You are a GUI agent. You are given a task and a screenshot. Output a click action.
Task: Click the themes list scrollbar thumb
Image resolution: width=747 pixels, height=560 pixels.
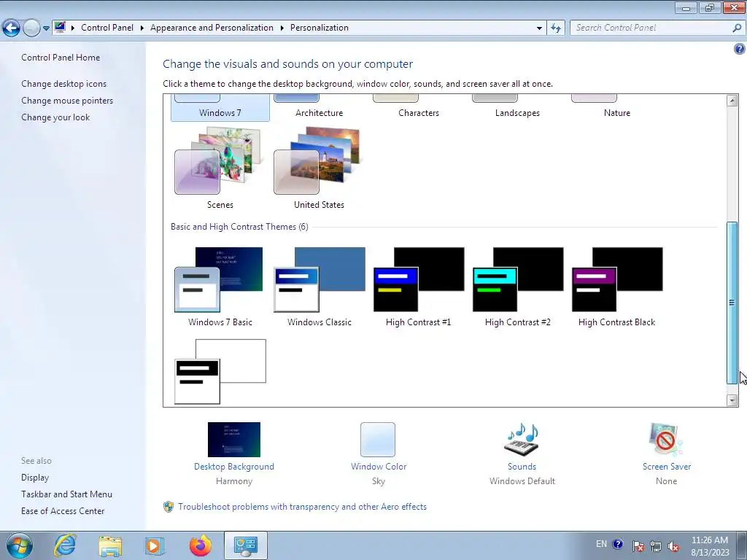click(x=732, y=303)
